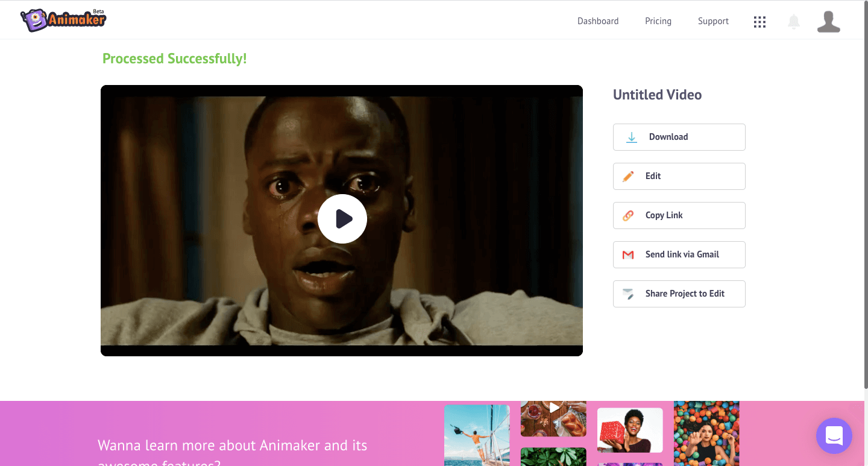
Task: Open the Support menu item
Action: click(713, 21)
